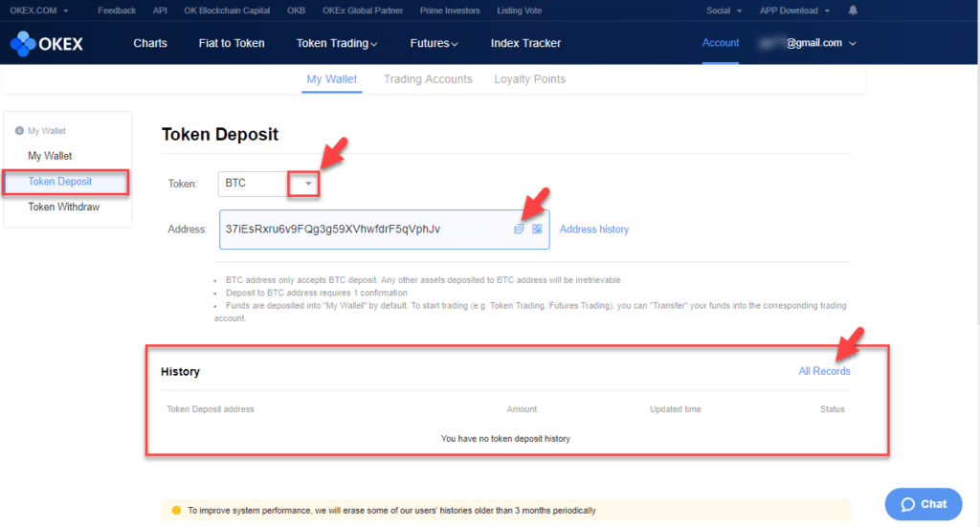Copy the BTC deposit address icon
The image size is (980, 527).
coord(519,230)
